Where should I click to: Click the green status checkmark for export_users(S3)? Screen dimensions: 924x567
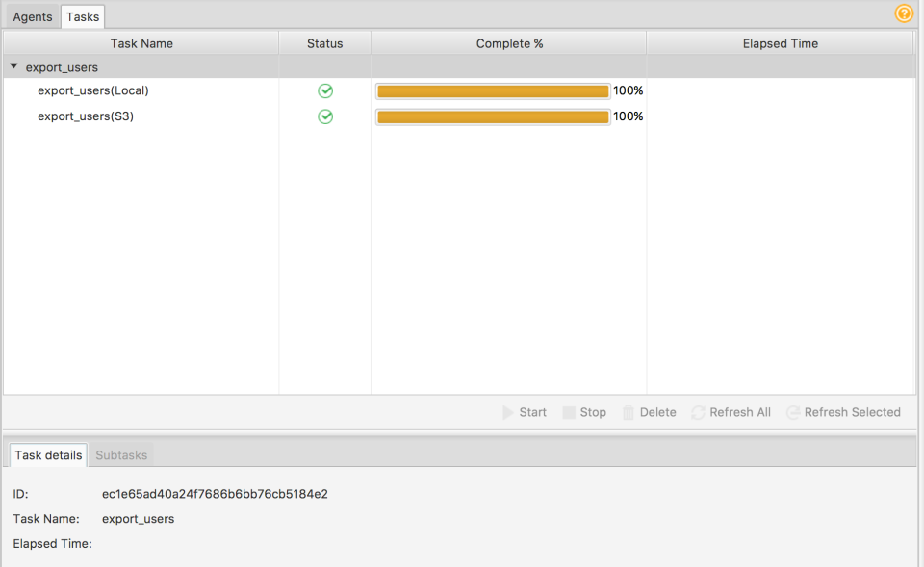click(325, 116)
